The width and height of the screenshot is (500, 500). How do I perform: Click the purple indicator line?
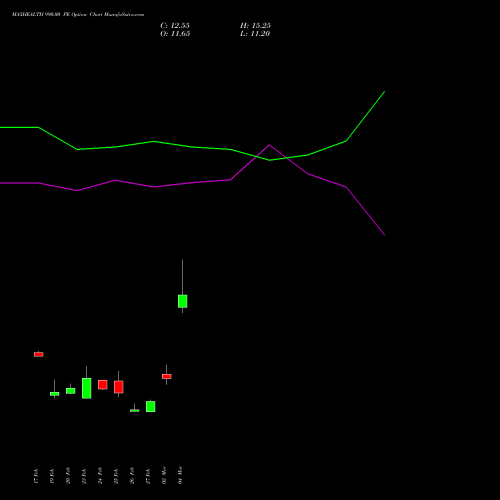[193, 182]
